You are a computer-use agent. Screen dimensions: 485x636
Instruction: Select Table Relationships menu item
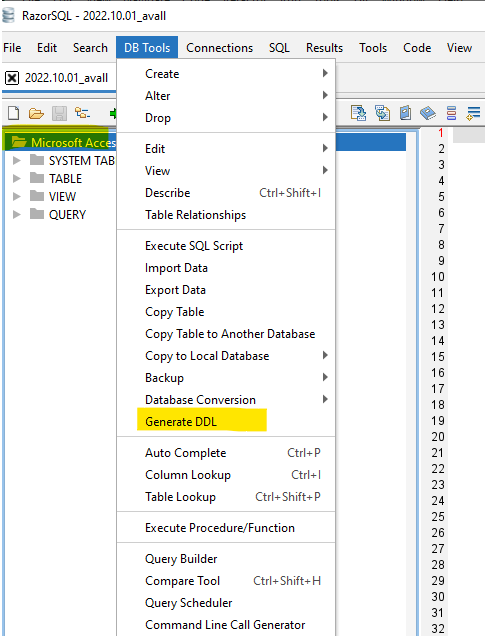[x=226, y=215]
